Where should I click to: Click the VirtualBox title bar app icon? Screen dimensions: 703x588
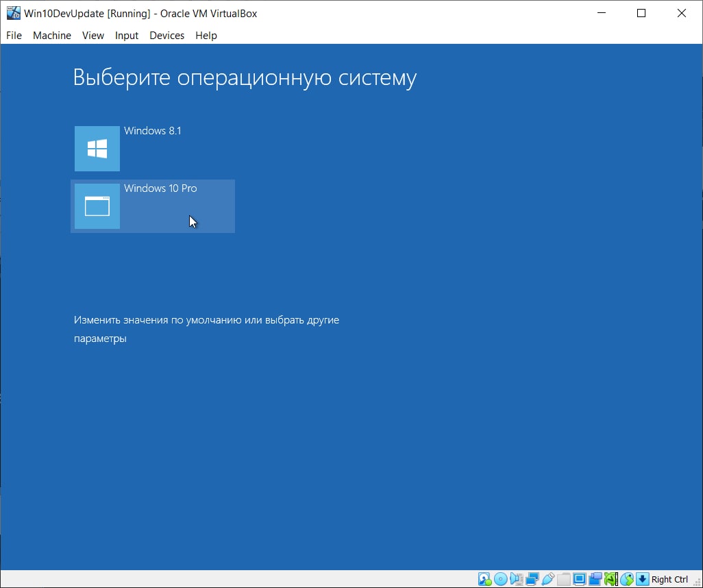pos(14,13)
